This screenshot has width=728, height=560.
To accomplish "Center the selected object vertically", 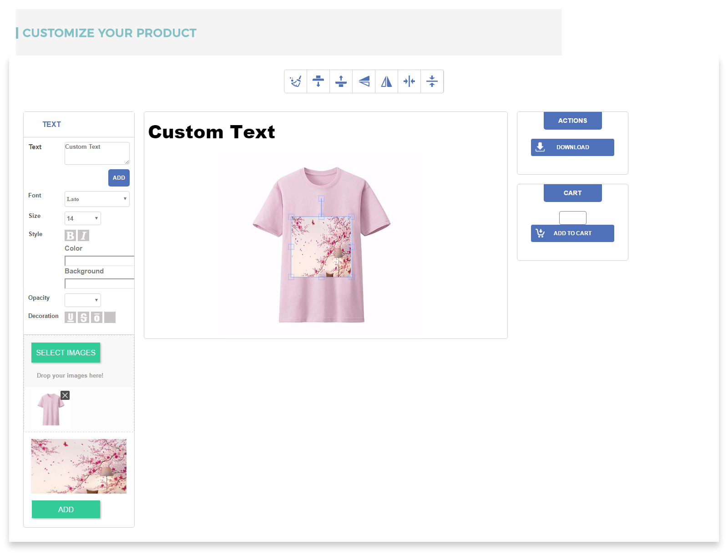I will tap(432, 81).
